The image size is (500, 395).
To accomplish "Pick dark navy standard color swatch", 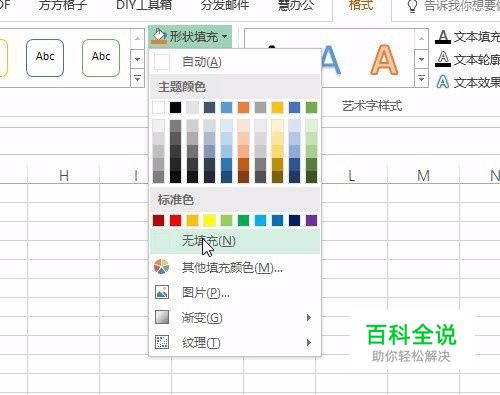I will (294, 220).
